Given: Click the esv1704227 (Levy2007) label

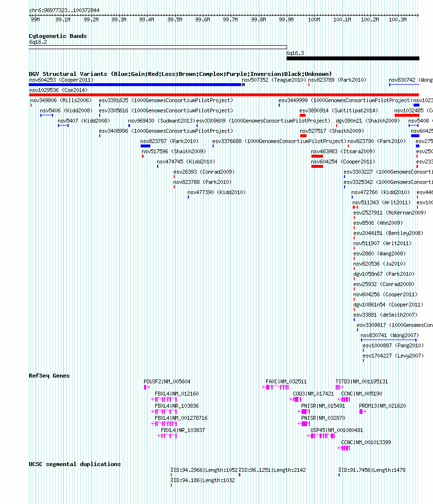Looking at the screenshot, I should click(393, 356).
